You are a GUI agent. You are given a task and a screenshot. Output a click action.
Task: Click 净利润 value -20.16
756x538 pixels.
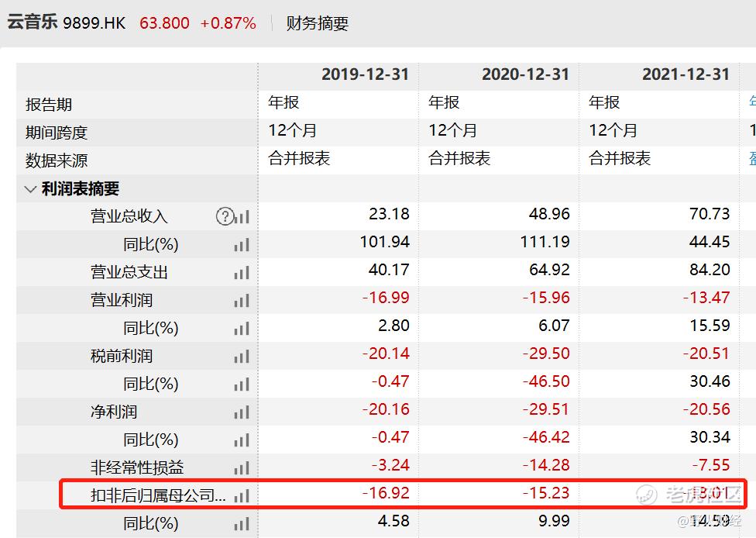[386, 409]
